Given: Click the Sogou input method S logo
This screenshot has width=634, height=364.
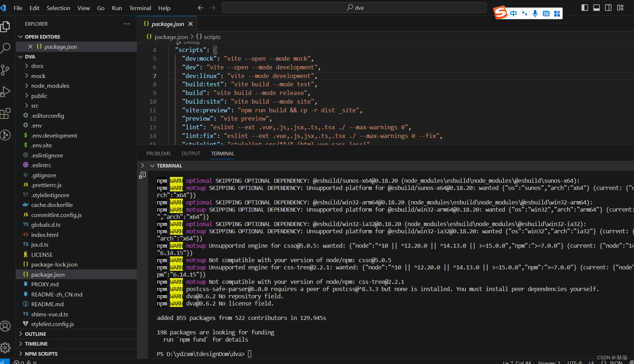Looking at the screenshot, I should tap(501, 13).
